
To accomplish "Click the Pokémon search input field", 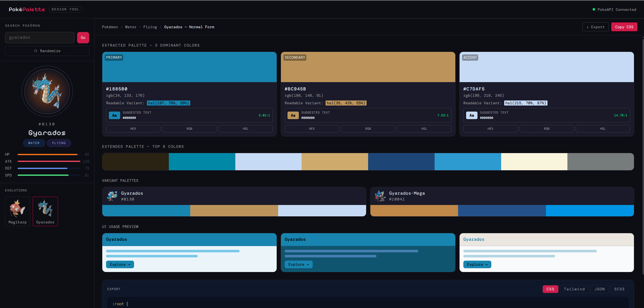I will tap(40, 37).
